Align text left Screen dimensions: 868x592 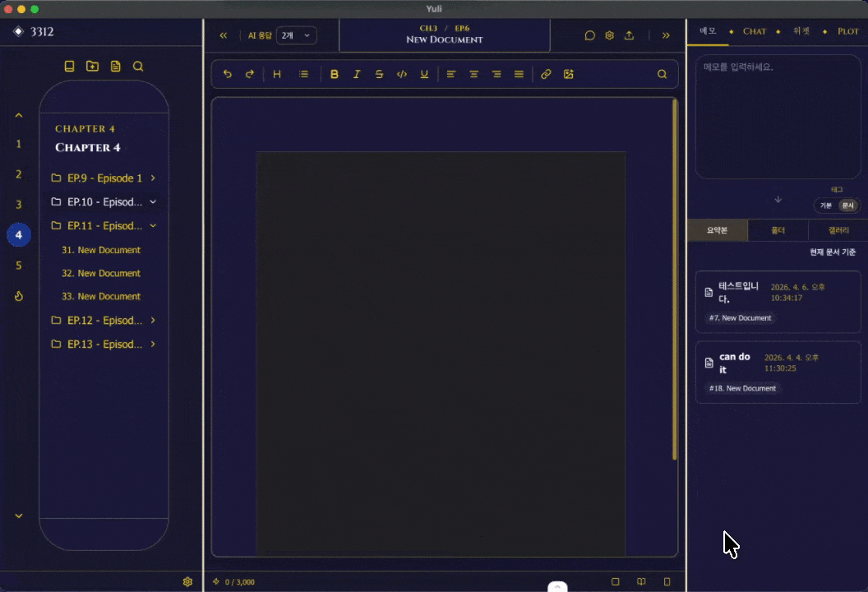(x=451, y=74)
